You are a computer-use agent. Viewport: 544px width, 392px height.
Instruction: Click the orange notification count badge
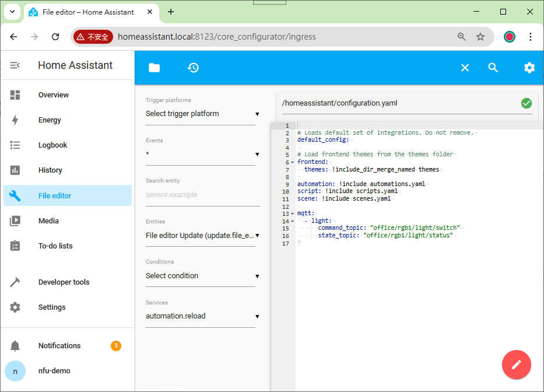tap(116, 346)
